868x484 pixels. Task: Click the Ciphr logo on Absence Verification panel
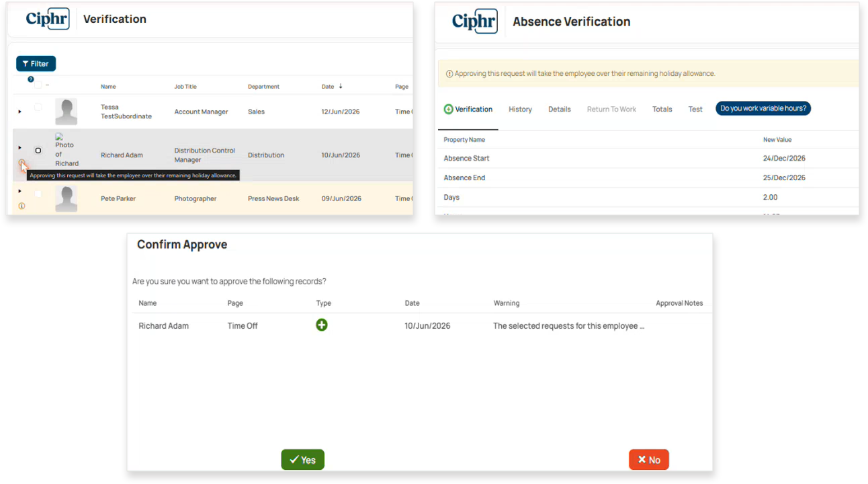pyautogui.click(x=475, y=22)
